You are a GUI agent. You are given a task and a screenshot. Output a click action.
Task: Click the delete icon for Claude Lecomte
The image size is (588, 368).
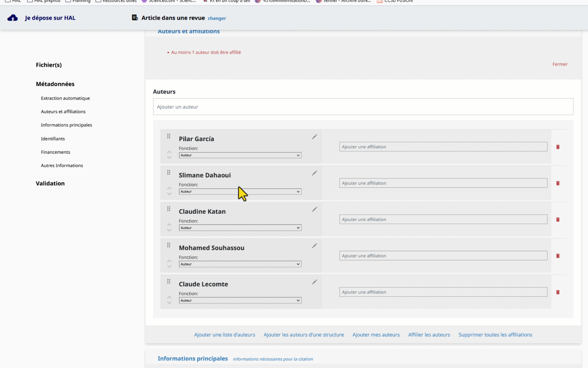coord(558,292)
